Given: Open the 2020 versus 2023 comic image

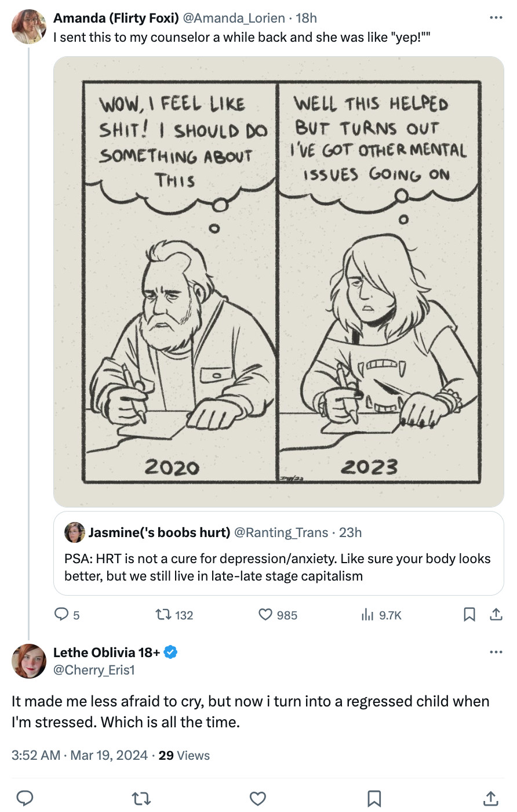Looking at the screenshot, I should click(x=278, y=281).
